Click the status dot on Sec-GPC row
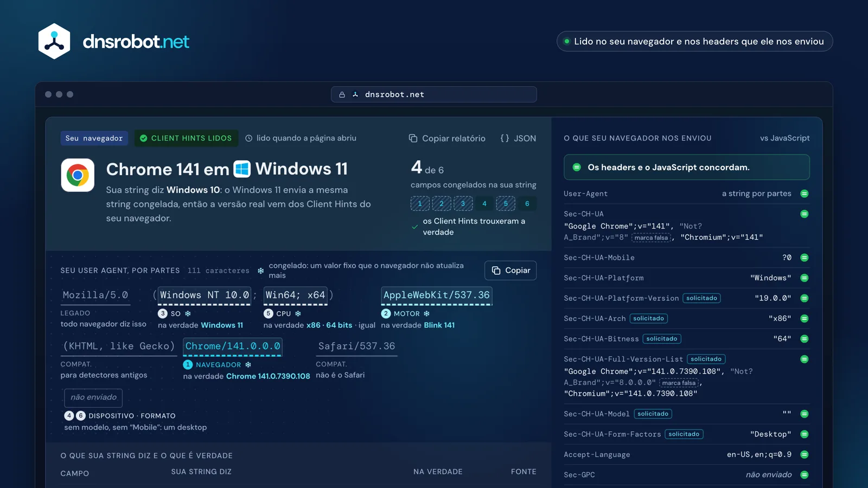Viewport: 868px width, 488px height. [x=805, y=474]
